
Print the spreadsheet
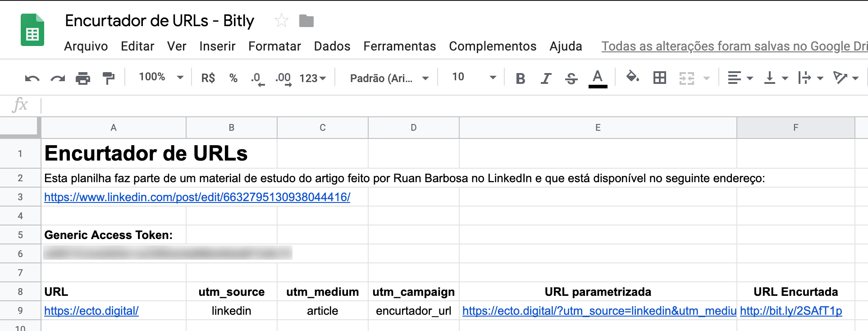[x=83, y=78]
